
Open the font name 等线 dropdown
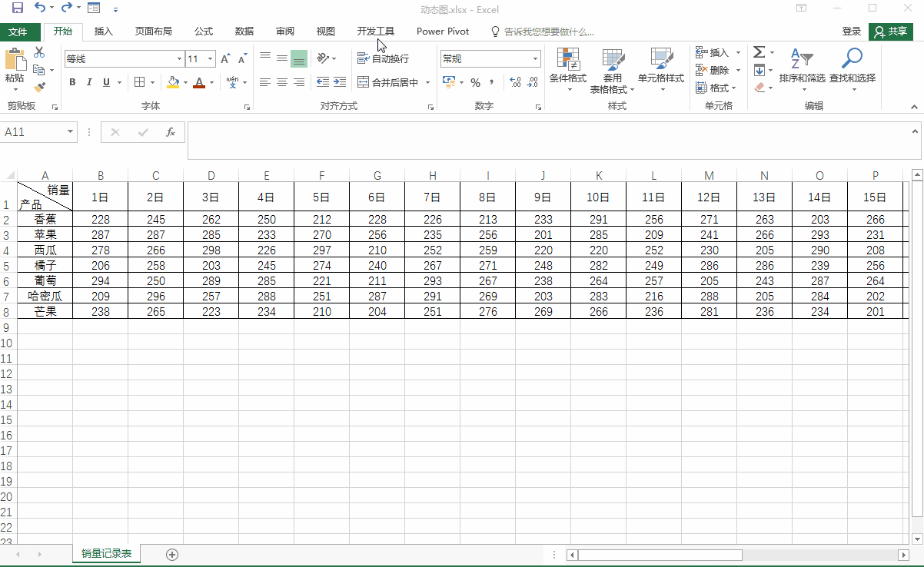pyautogui.click(x=180, y=59)
